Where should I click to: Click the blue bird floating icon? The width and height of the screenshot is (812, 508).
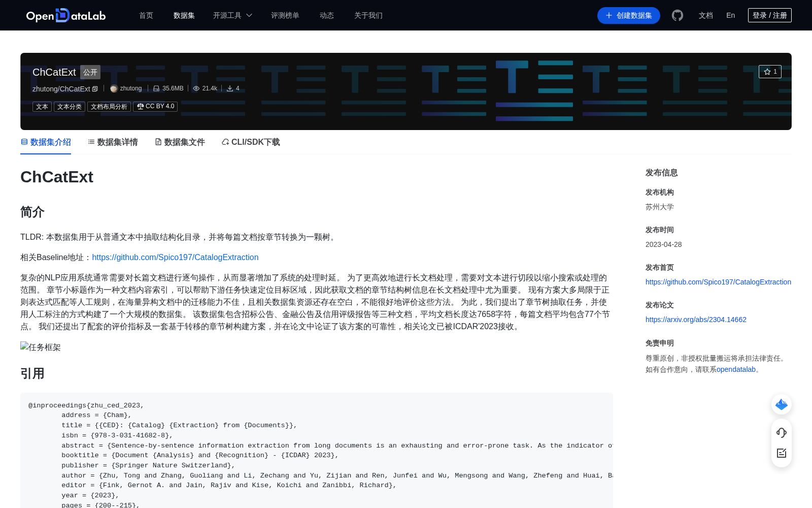point(782,404)
